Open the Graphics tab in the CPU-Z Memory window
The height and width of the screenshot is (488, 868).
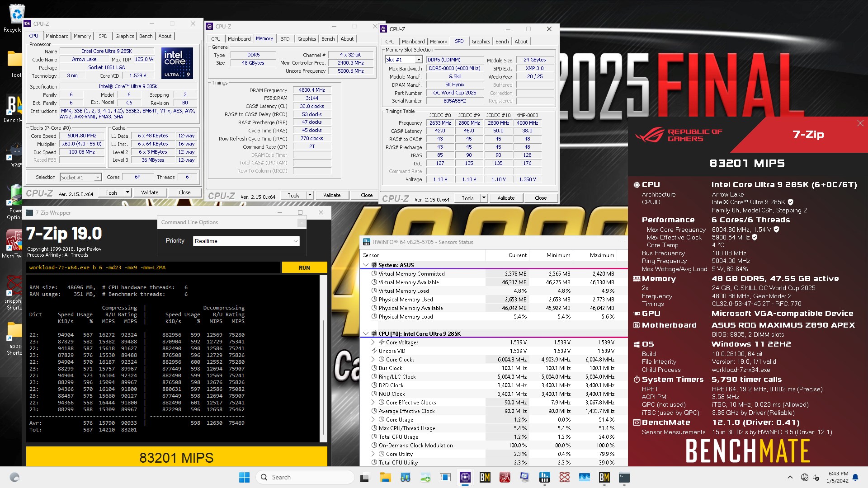pos(307,39)
